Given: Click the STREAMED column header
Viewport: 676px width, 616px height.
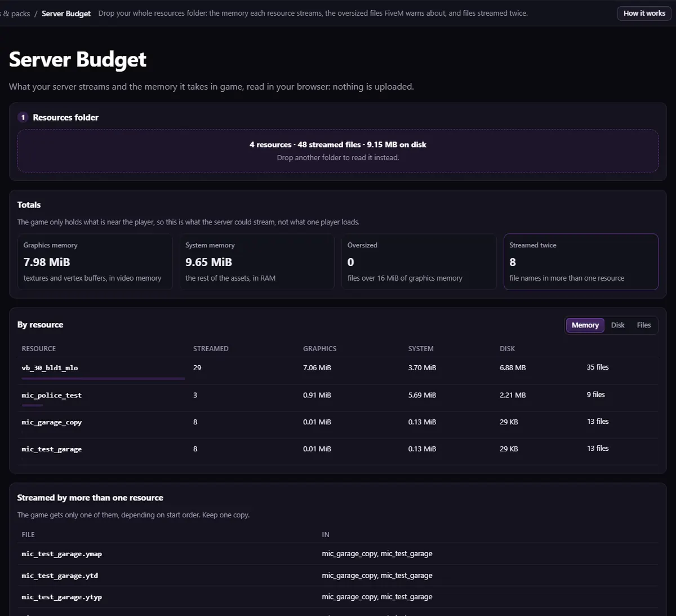Looking at the screenshot, I should (211, 349).
